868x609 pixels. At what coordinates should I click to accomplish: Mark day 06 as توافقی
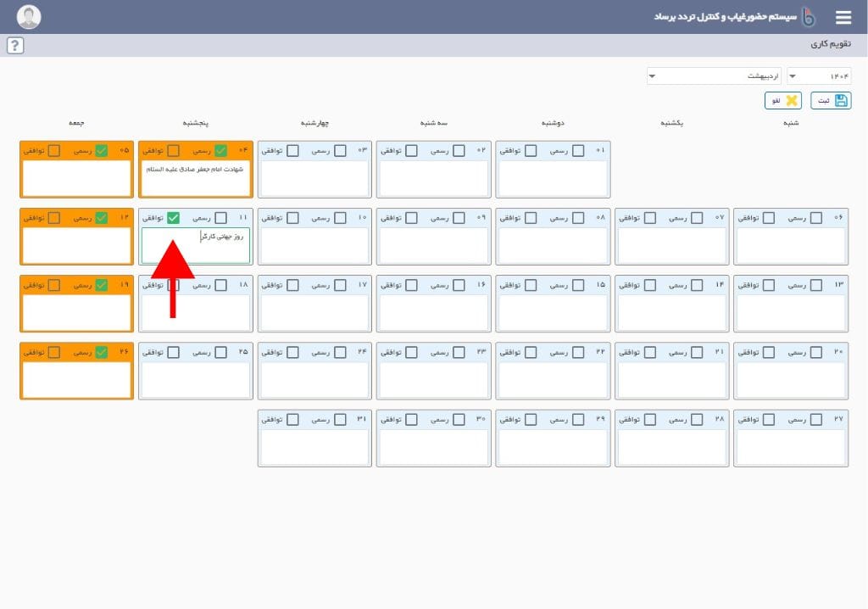pyautogui.click(x=769, y=218)
